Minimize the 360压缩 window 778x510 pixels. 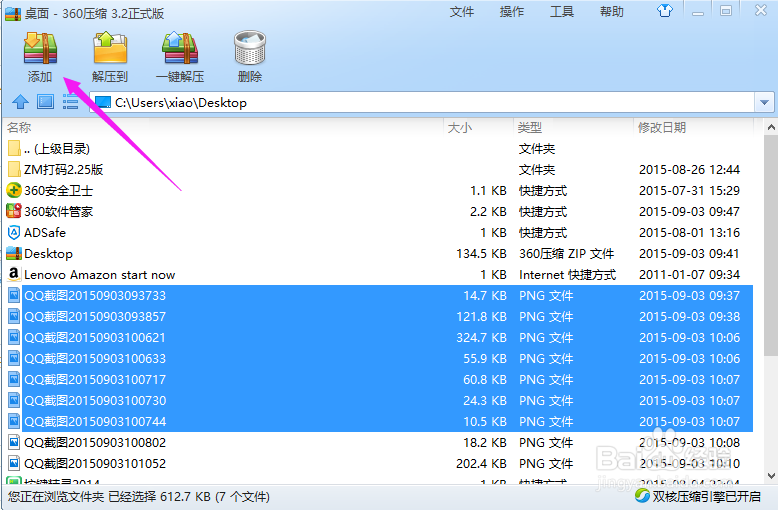(x=698, y=11)
